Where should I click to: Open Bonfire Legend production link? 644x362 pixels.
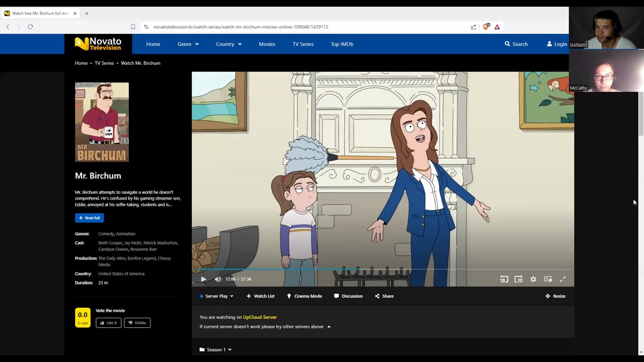click(x=141, y=258)
